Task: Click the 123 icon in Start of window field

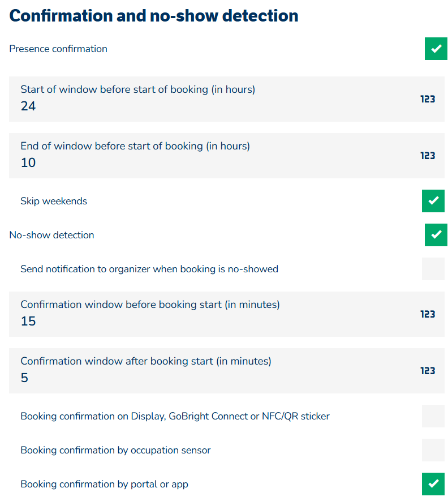Action: 428,99
